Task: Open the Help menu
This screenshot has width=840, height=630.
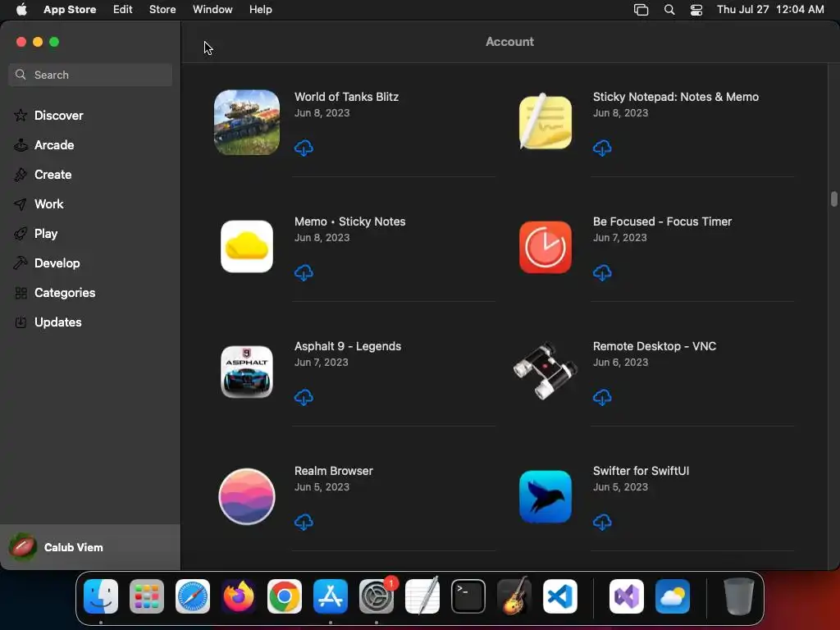Action: coord(260,9)
